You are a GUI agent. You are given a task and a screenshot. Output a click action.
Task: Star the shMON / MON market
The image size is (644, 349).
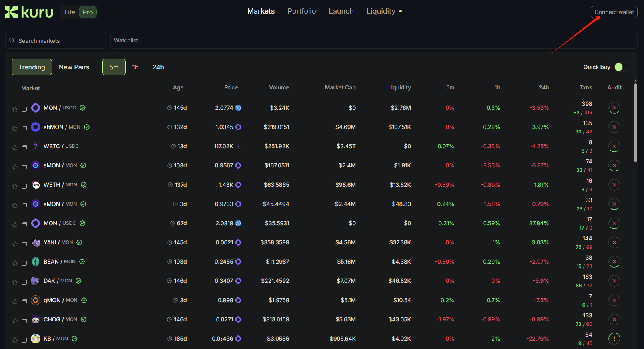coord(15,128)
